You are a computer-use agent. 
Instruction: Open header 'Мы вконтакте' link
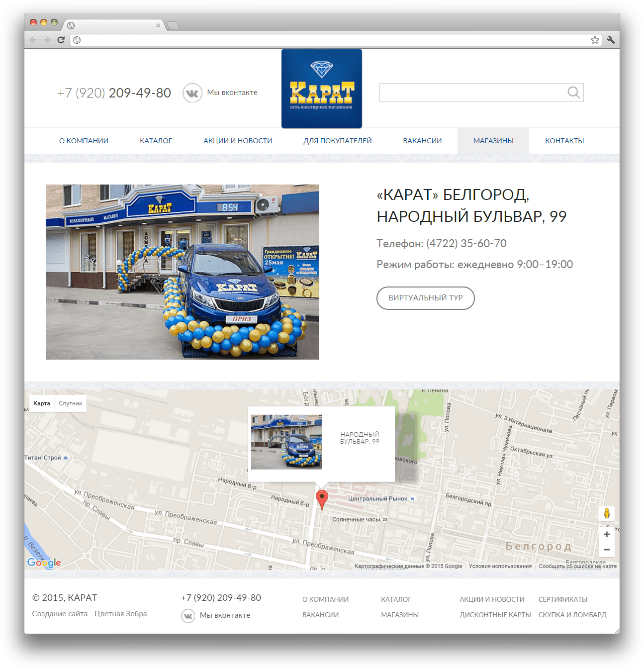(232, 93)
